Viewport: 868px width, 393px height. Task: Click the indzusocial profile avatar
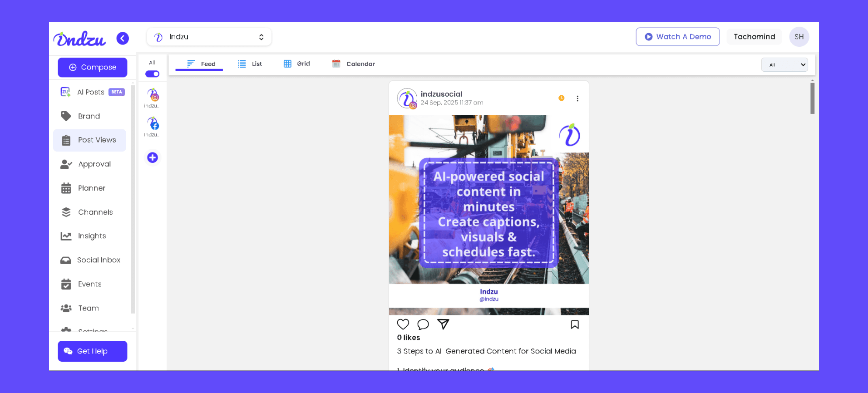coord(407,98)
